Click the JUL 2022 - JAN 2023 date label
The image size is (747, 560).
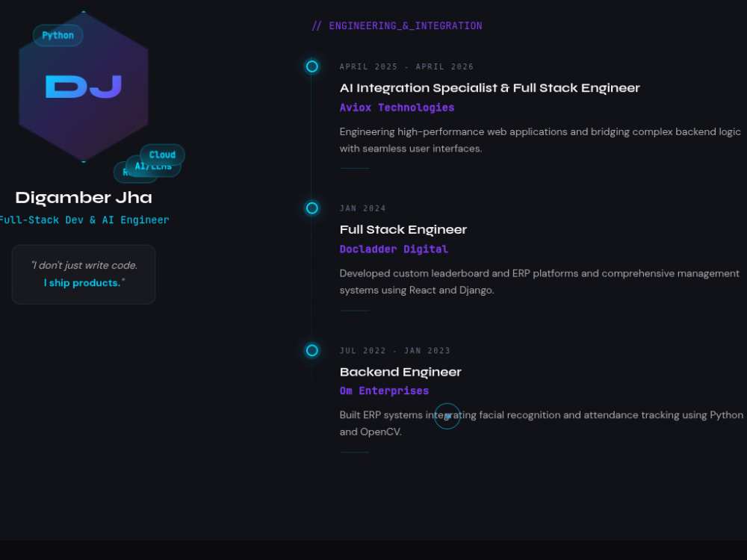coord(395,350)
